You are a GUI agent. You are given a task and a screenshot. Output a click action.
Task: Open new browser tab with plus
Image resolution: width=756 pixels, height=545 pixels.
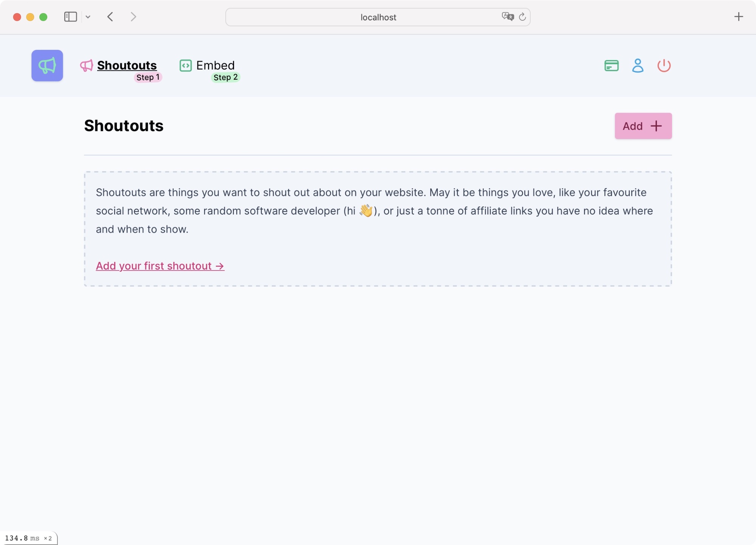point(738,16)
